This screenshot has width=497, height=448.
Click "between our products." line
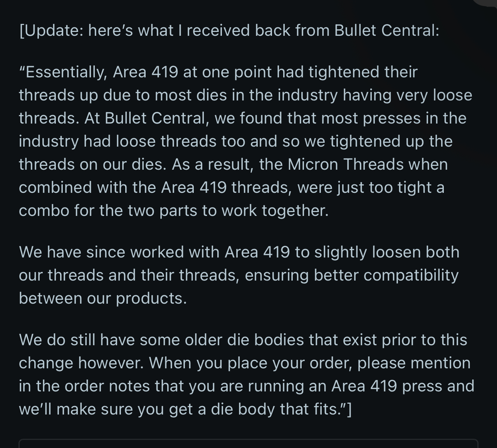103,298
